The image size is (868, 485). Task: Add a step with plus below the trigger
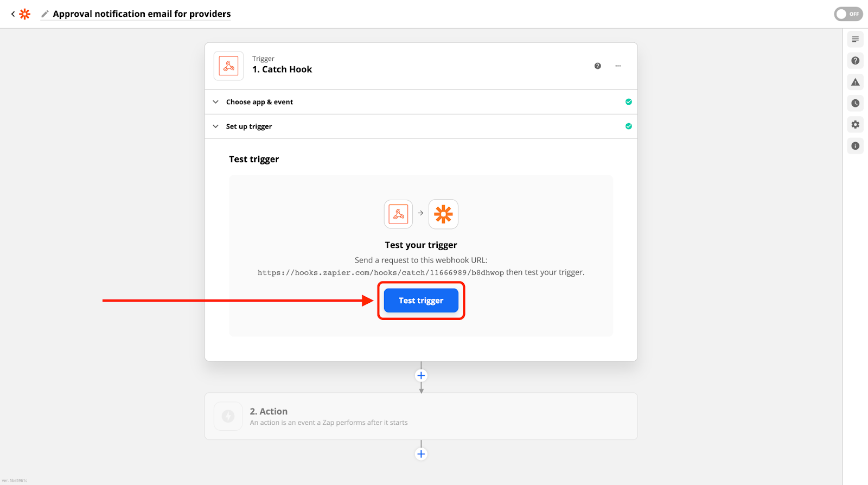(421, 375)
